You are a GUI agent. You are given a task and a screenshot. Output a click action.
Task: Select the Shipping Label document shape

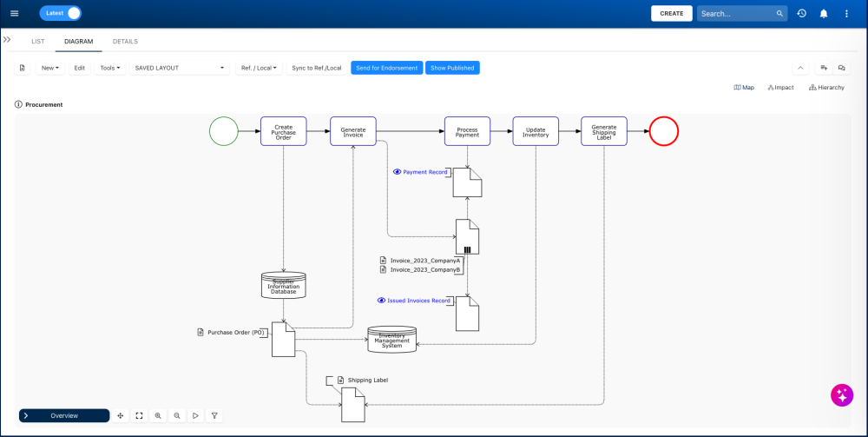[353, 405]
